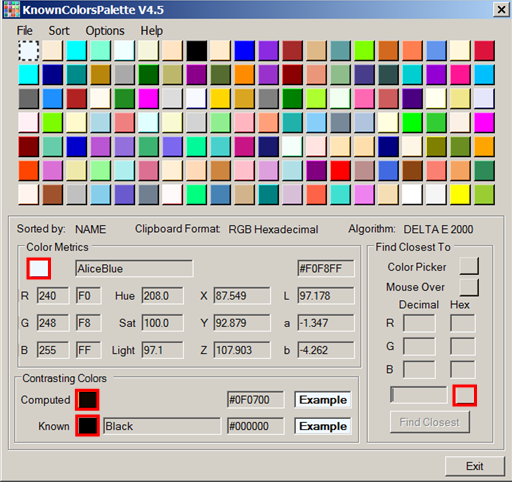
Task: Click the #F0F8FF hex value field
Action: (326, 269)
